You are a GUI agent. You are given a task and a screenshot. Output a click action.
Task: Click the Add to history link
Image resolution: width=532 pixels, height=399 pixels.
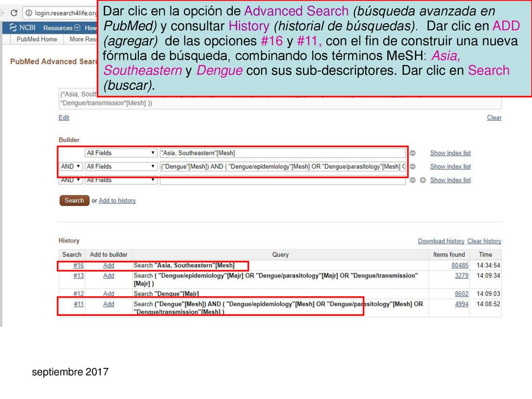(117, 201)
